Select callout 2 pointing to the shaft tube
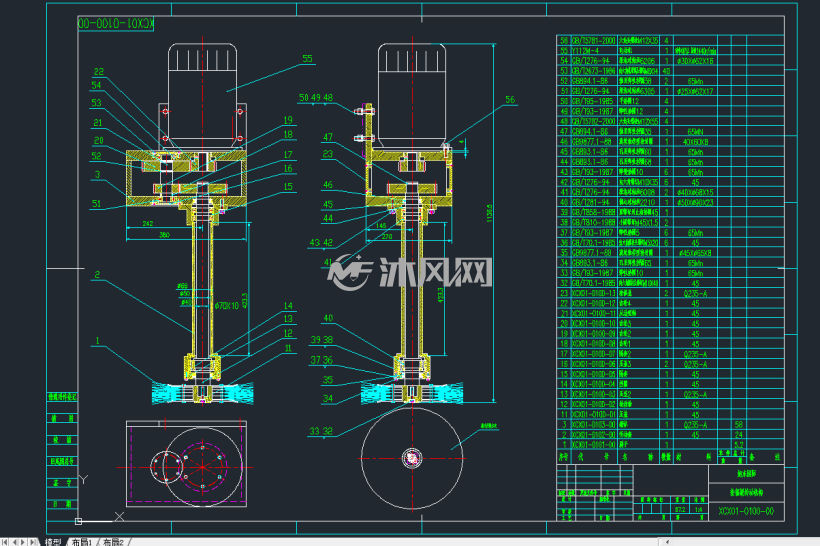This screenshot has height=546, width=820. pyautogui.click(x=97, y=275)
